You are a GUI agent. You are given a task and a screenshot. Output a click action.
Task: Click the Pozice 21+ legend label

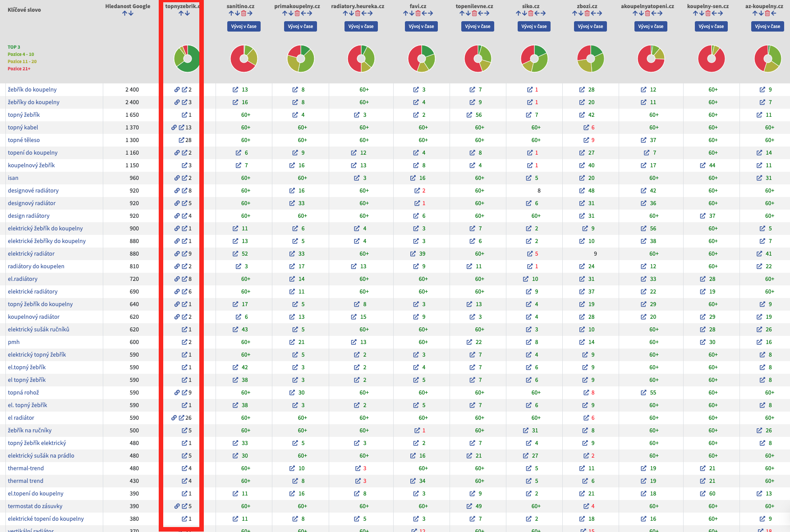pos(19,69)
